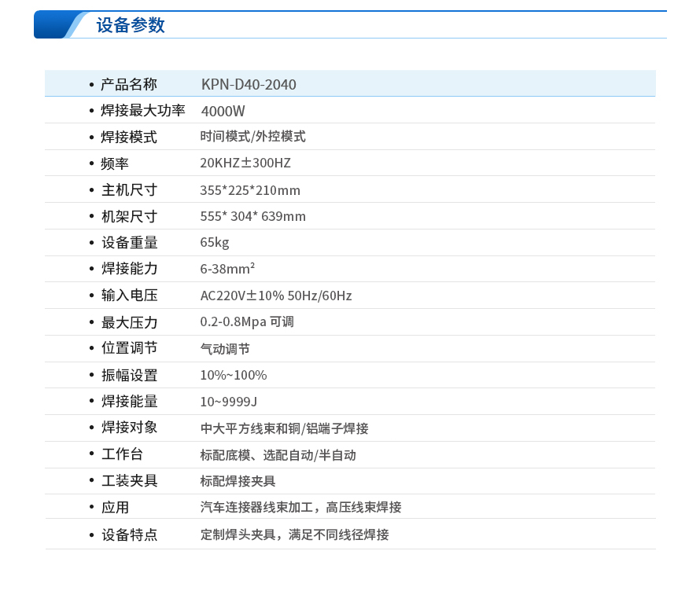
Task: Click the 产品名称 row label
Action: [x=129, y=84]
